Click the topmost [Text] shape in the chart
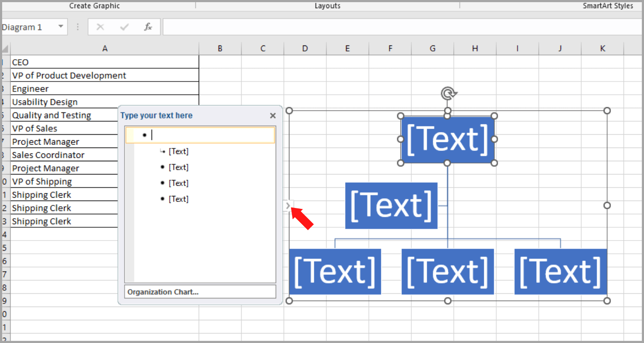644x343 pixels. 447,139
